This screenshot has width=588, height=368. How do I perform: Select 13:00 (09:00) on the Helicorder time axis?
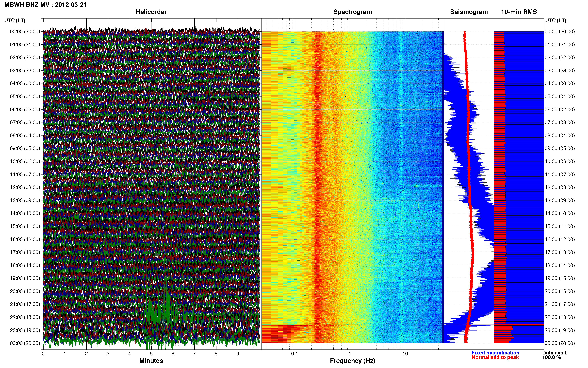[x=25, y=200]
